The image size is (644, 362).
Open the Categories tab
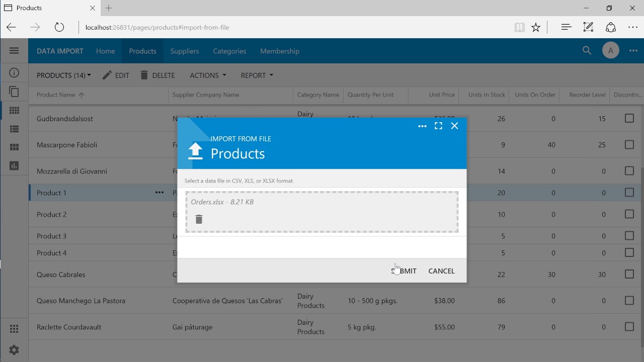pyautogui.click(x=229, y=51)
